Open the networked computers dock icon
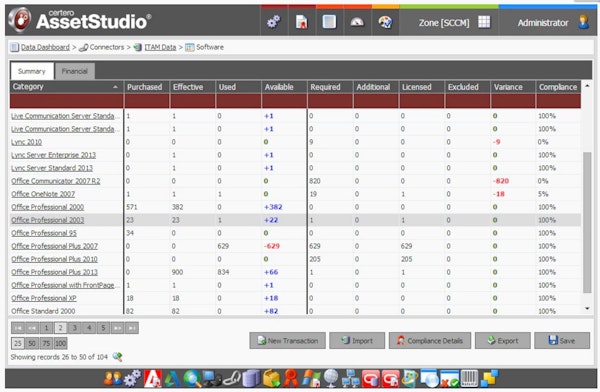 tap(351, 379)
